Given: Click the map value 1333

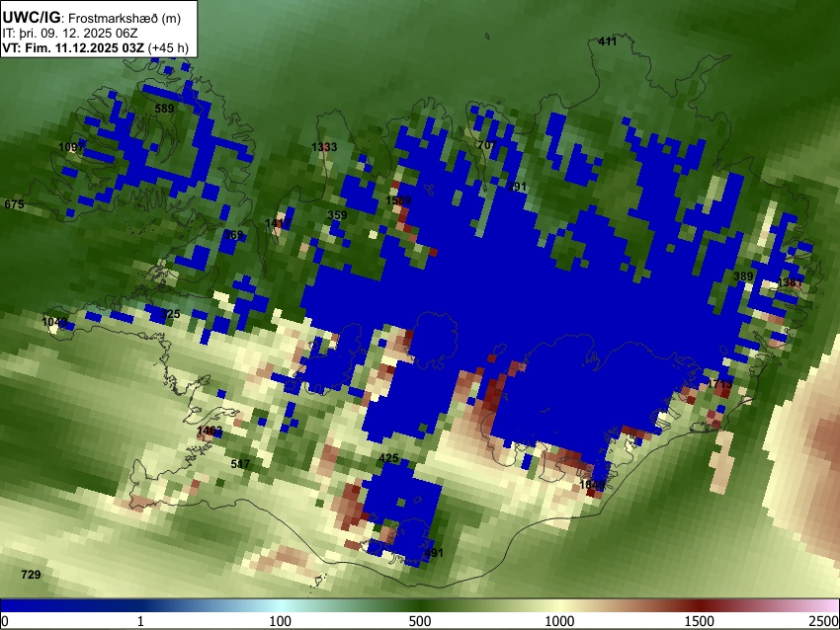Looking at the screenshot, I should [324, 147].
